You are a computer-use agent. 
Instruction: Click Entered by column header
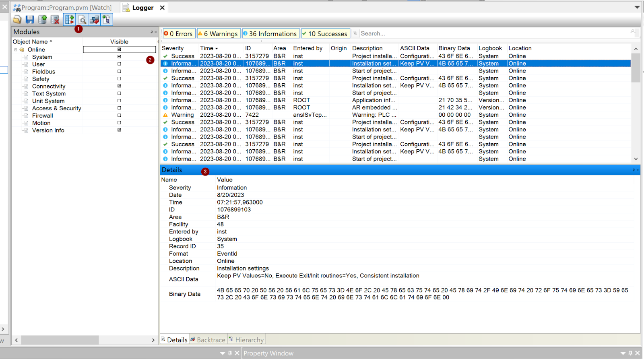coord(308,48)
